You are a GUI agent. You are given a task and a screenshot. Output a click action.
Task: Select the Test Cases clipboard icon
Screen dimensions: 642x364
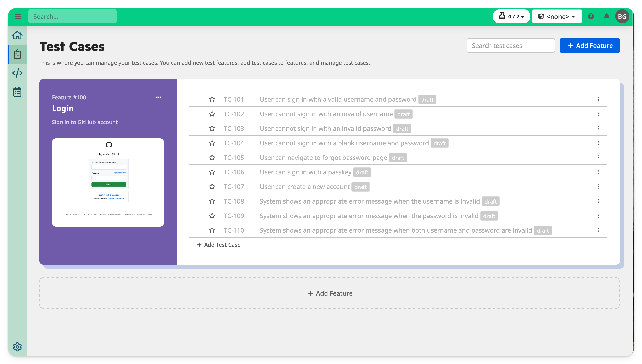[17, 54]
